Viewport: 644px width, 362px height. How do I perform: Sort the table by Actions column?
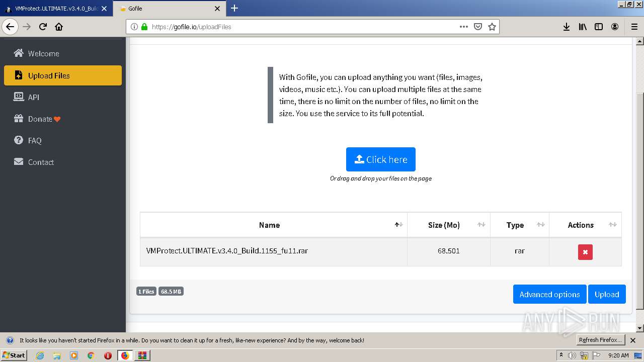(x=586, y=225)
